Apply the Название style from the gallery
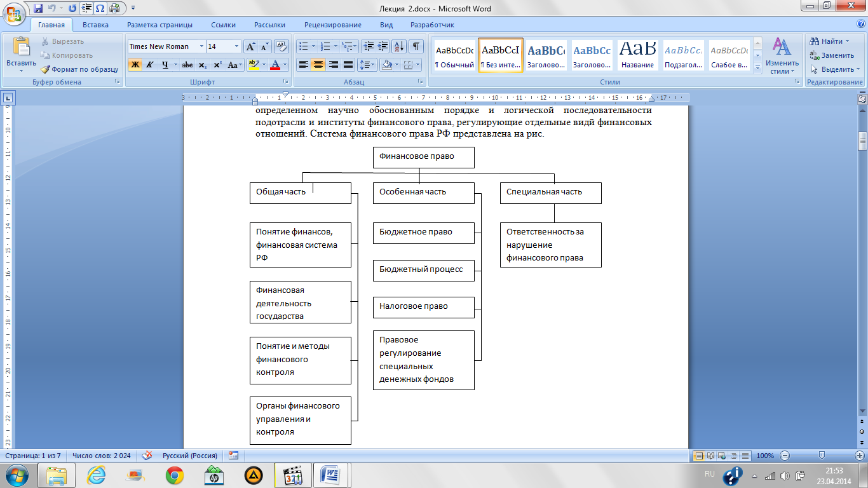 (638, 55)
